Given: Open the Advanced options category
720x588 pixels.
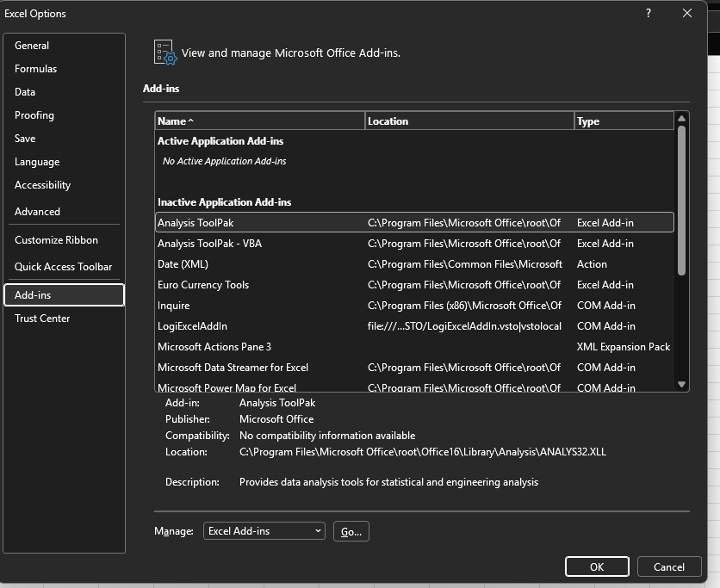Looking at the screenshot, I should tap(64, 212).
